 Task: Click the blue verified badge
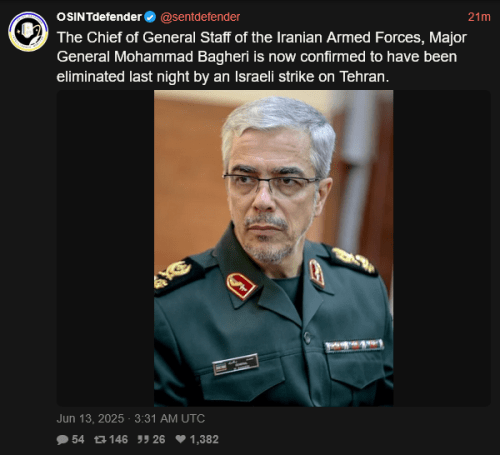[x=150, y=17]
